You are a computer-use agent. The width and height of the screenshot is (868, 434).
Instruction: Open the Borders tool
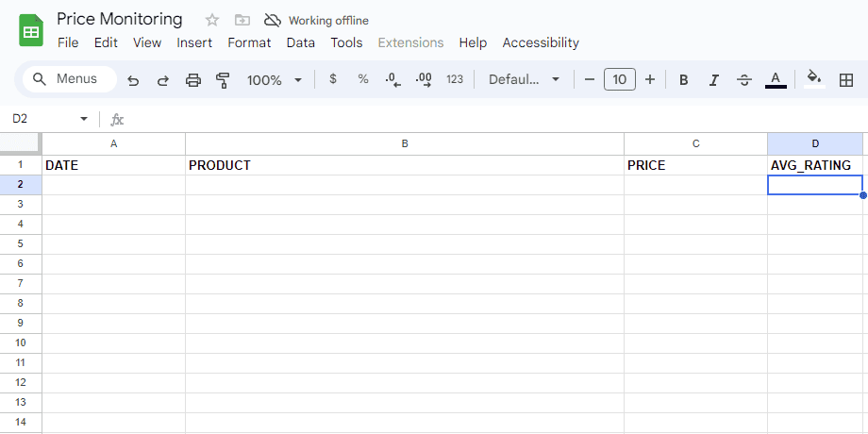pyautogui.click(x=846, y=80)
